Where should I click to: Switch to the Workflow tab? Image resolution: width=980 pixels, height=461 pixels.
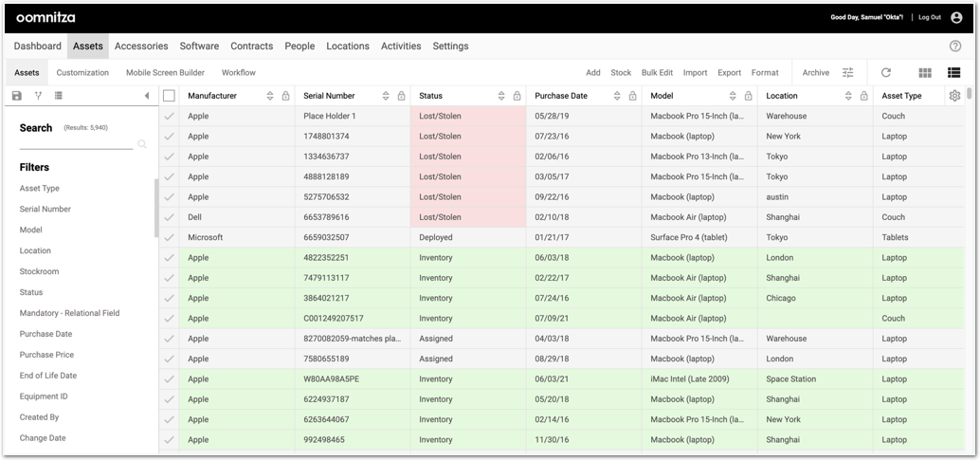tap(238, 73)
